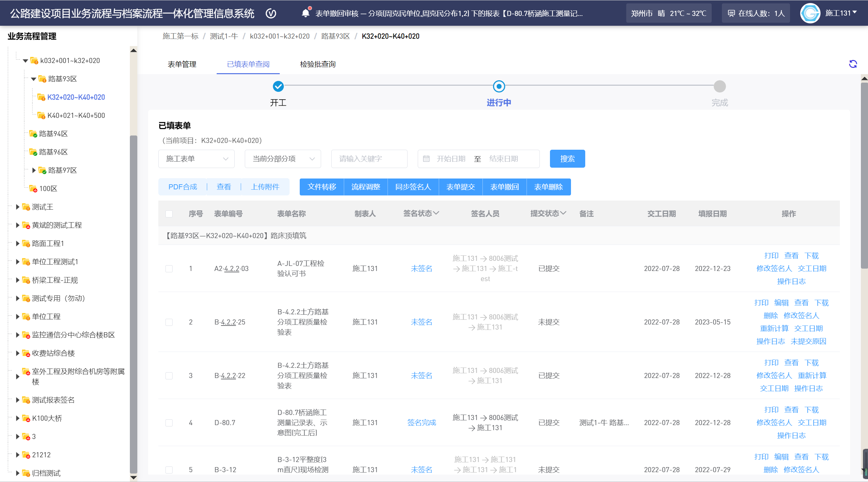Click the 表单删除 button

[x=549, y=187]
